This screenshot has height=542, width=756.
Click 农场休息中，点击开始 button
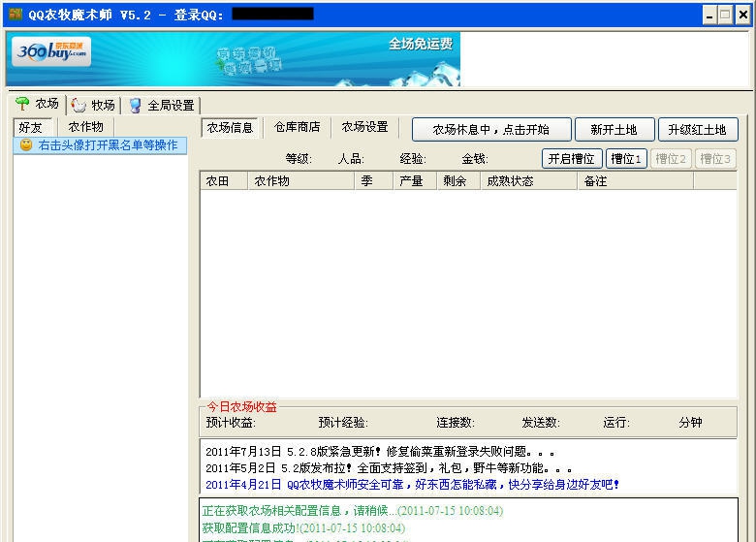pyautogui.click(x=491, y=129)
